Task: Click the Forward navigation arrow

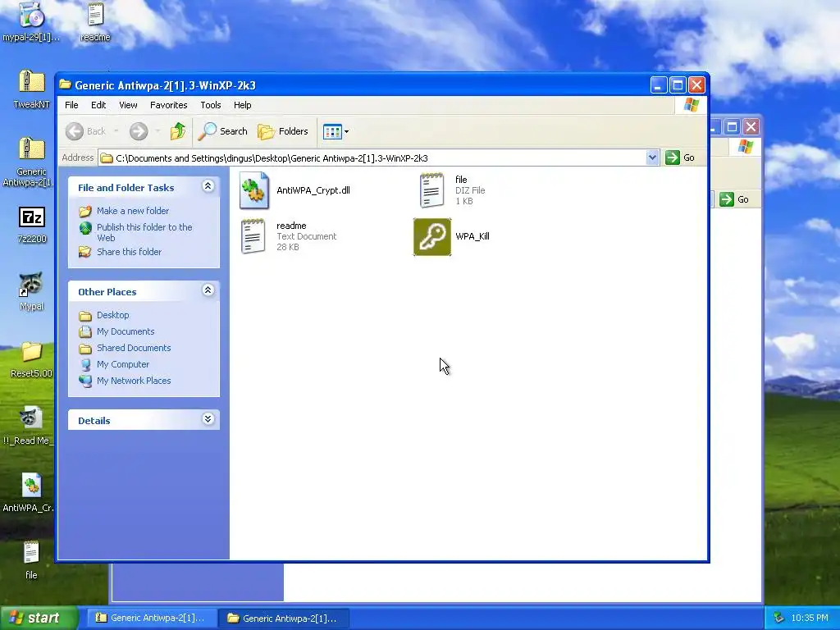Action: 138,131
